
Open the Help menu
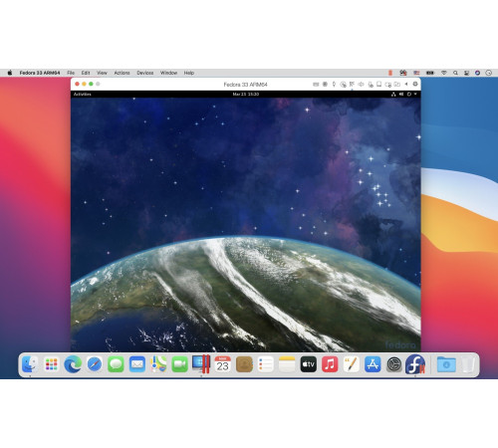coord(189,73)
